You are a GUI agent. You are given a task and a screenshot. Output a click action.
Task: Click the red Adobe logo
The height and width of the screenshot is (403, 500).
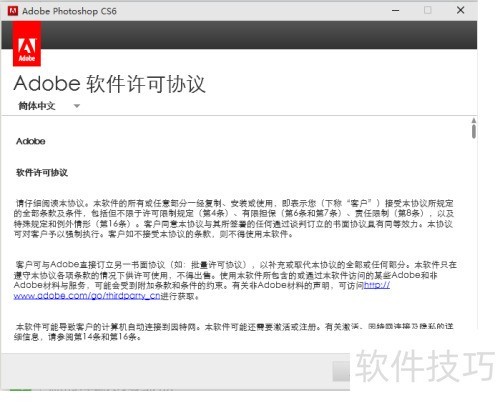27,44
